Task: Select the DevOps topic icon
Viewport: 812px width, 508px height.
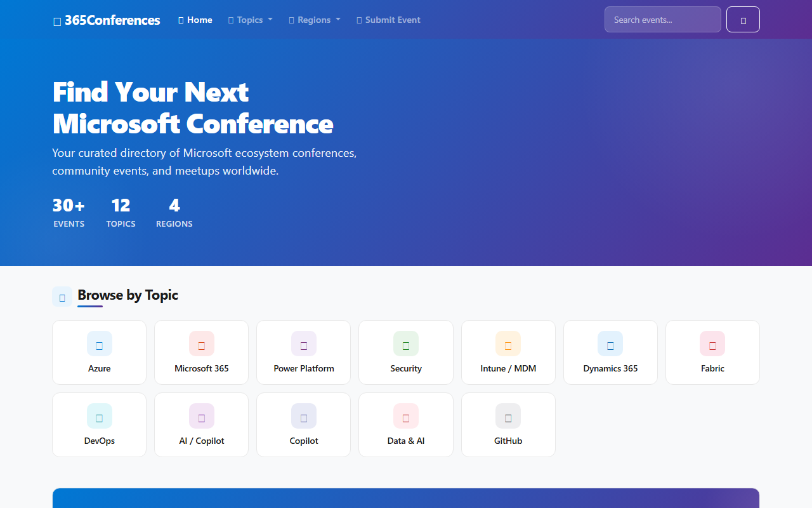Action: 100,416
